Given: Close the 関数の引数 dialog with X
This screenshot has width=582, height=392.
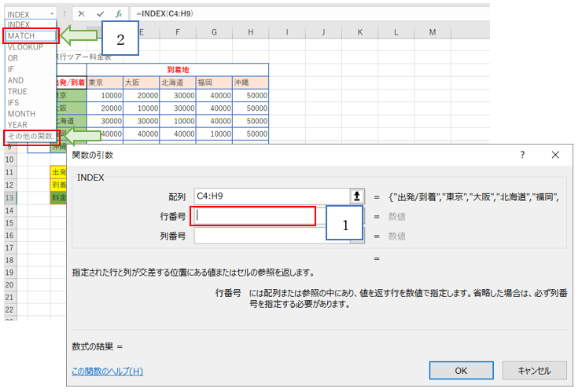Looking at the screenshot, I should point(555,156).
